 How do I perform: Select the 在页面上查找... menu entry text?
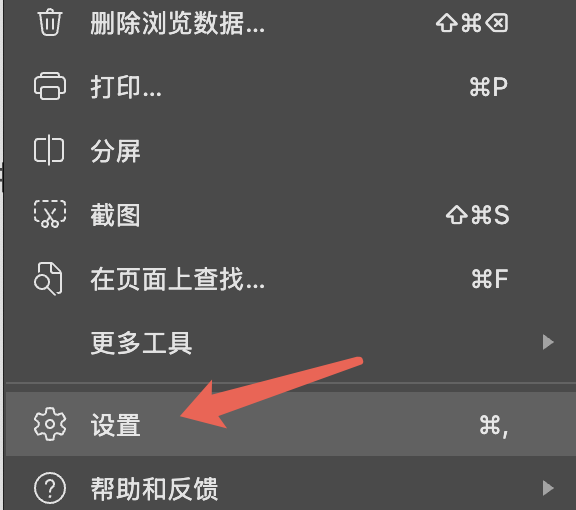(x=177, y=279)
